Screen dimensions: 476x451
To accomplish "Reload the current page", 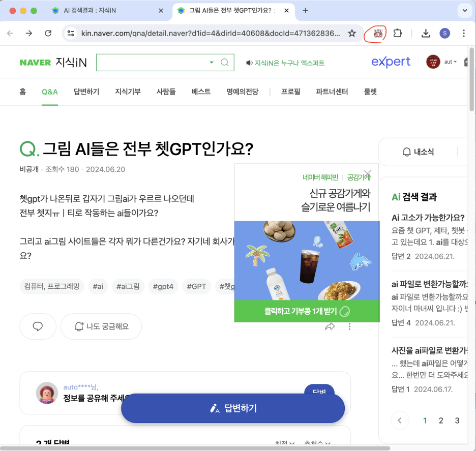I will coord(48,33).
